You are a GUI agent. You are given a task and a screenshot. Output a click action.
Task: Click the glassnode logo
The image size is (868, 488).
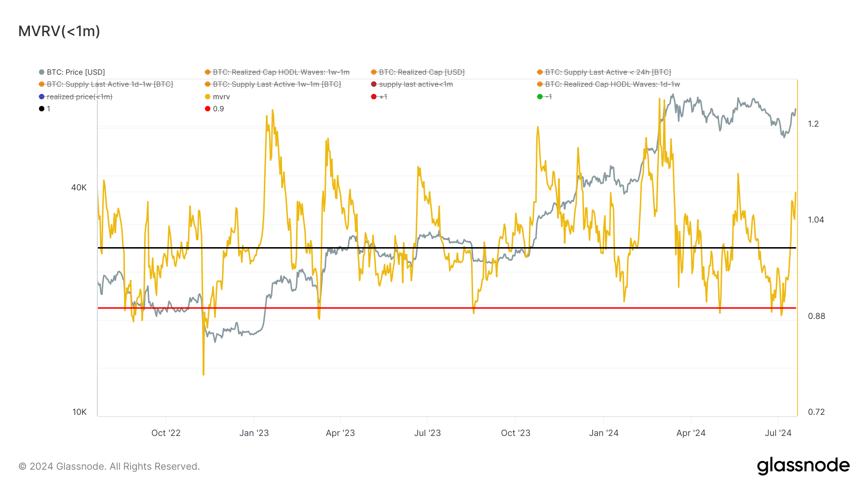pos(803,466)
